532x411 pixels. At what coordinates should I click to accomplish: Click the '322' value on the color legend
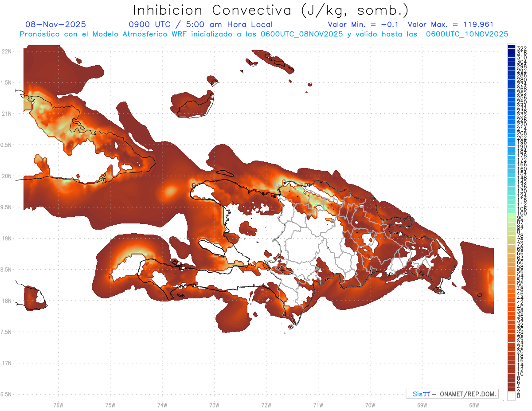click(x=522, y=48)
